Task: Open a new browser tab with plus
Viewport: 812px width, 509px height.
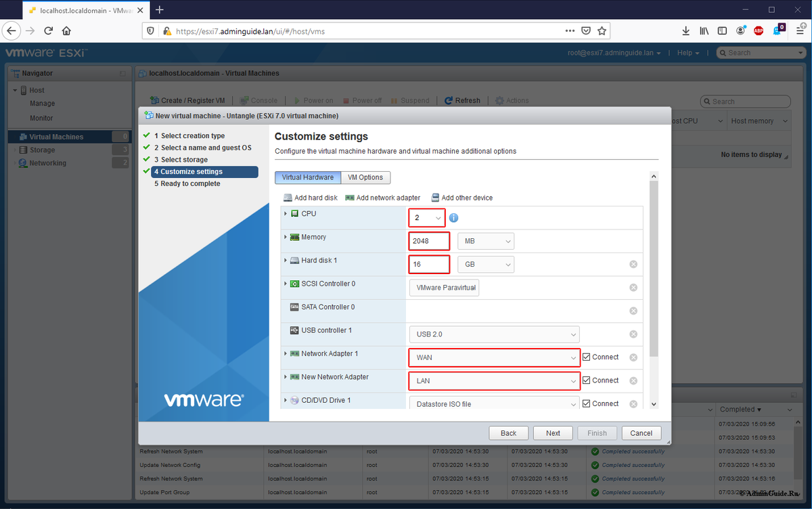Action: point(160,9)
